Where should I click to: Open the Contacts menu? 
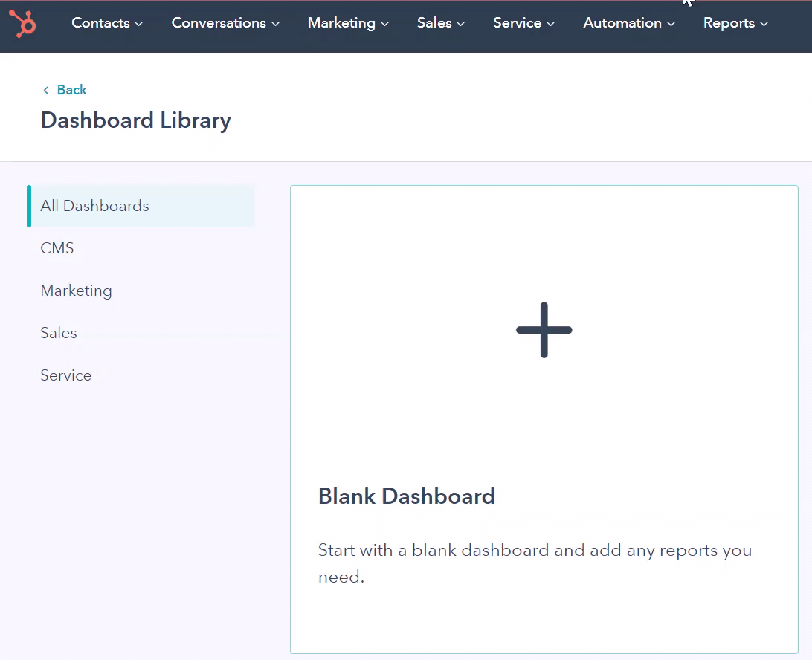pyautogui.click(x=101, y=23)
